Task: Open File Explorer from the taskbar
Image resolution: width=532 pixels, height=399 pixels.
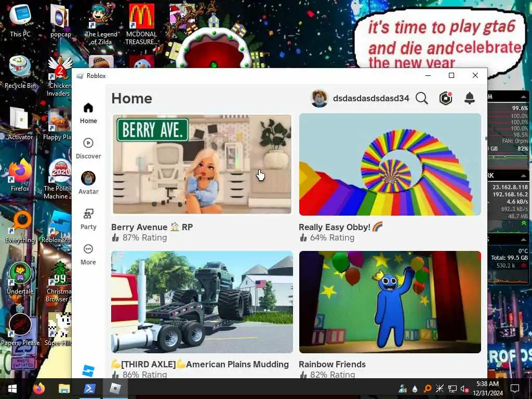Action: 64,389
